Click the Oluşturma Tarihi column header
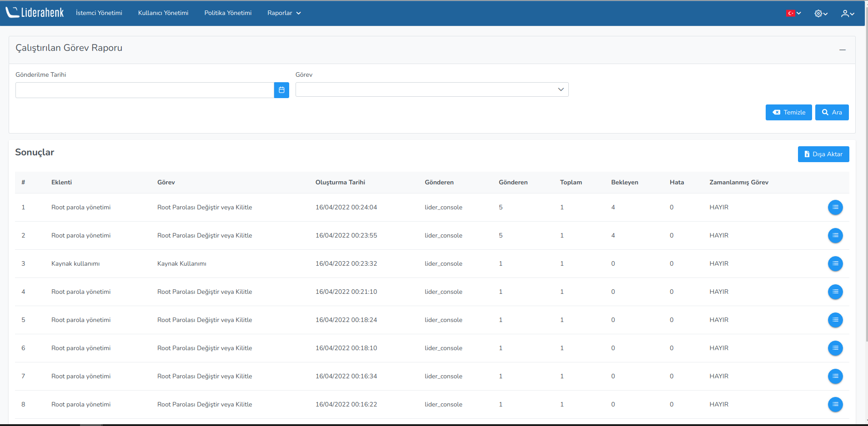868x426 pixels. click(340, 182)
